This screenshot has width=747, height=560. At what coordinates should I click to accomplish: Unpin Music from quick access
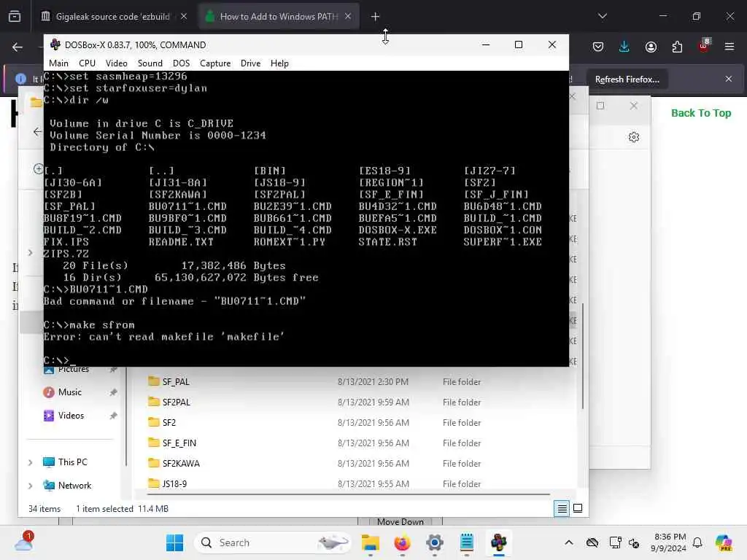click(x=113, y=392)
